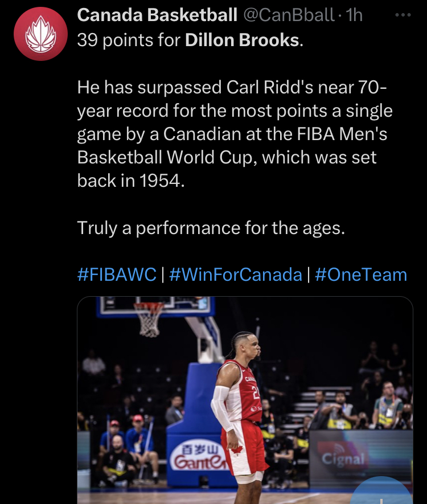Click the Carl Ridd's record paragraph
The height and width of the screenshot is (504, 427).
click(235, 134)
